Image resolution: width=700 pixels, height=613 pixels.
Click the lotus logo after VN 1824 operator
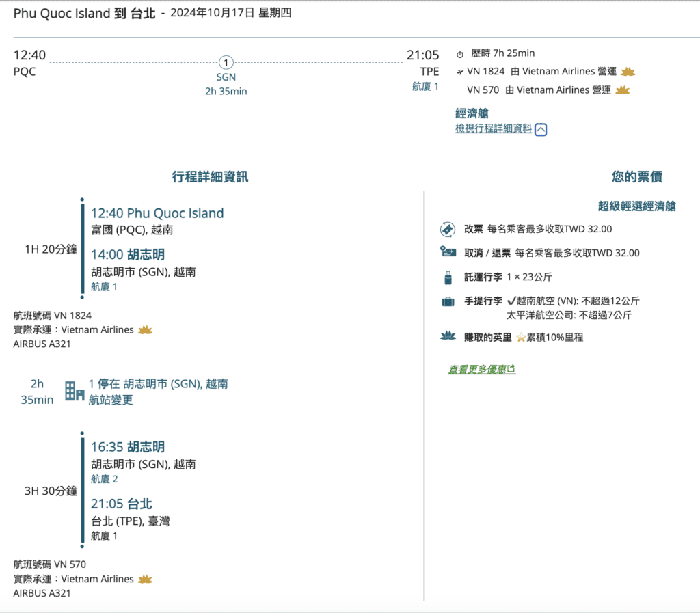point(628,71)
